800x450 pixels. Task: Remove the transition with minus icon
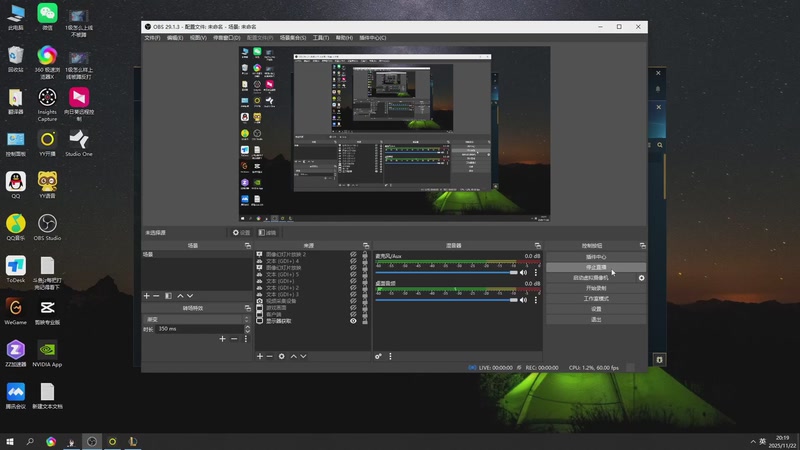coord(234,339)
